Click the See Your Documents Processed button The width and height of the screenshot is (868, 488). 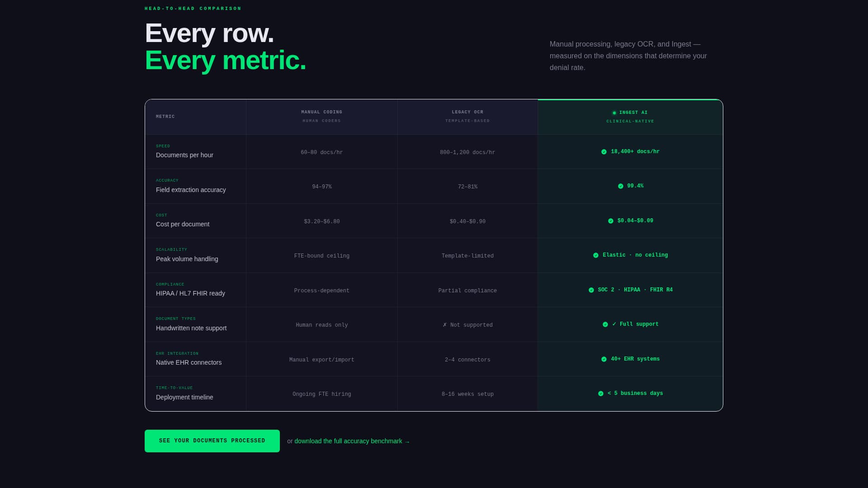(x=212, y=441)
